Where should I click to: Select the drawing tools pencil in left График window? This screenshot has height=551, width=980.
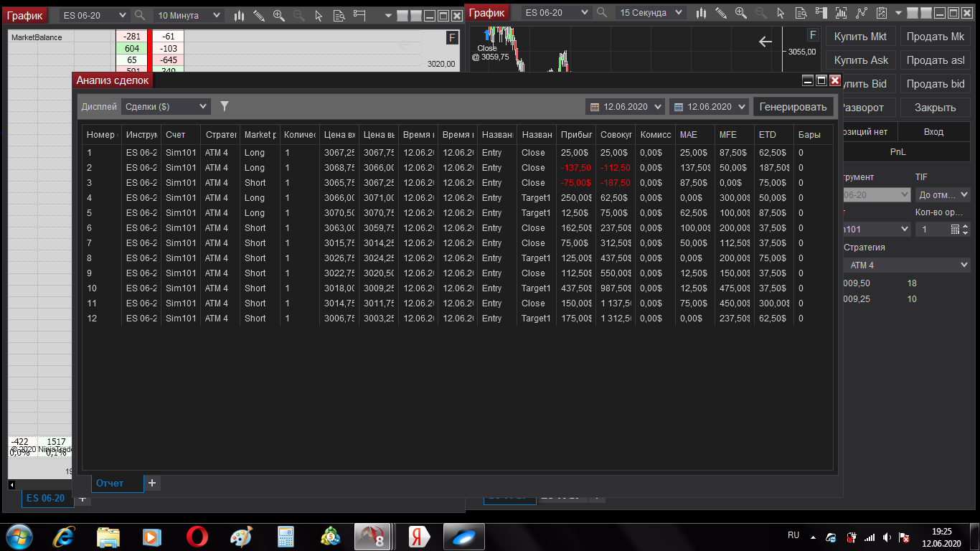259,15
